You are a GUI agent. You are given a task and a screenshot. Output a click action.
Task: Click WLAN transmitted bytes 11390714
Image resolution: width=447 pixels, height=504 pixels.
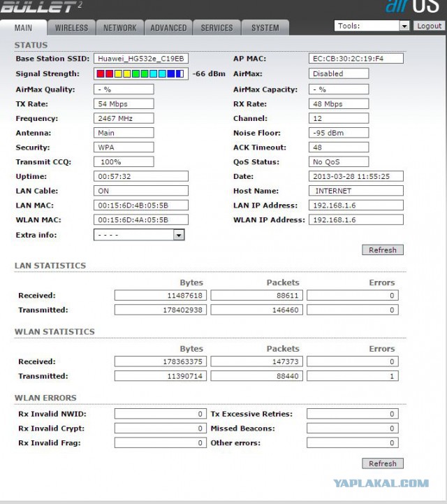coord(160,376)
